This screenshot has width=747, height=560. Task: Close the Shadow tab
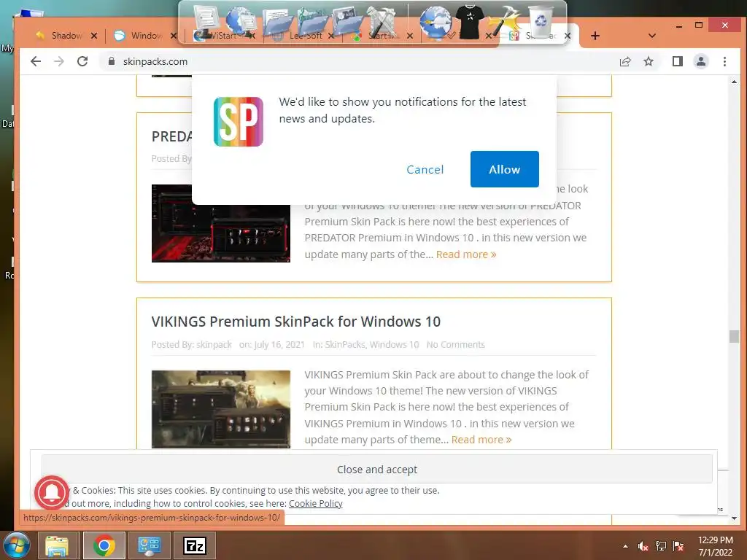point(94,36)
